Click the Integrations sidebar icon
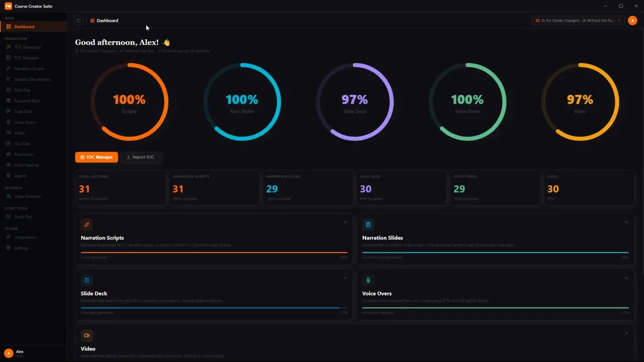 point(9,237)
